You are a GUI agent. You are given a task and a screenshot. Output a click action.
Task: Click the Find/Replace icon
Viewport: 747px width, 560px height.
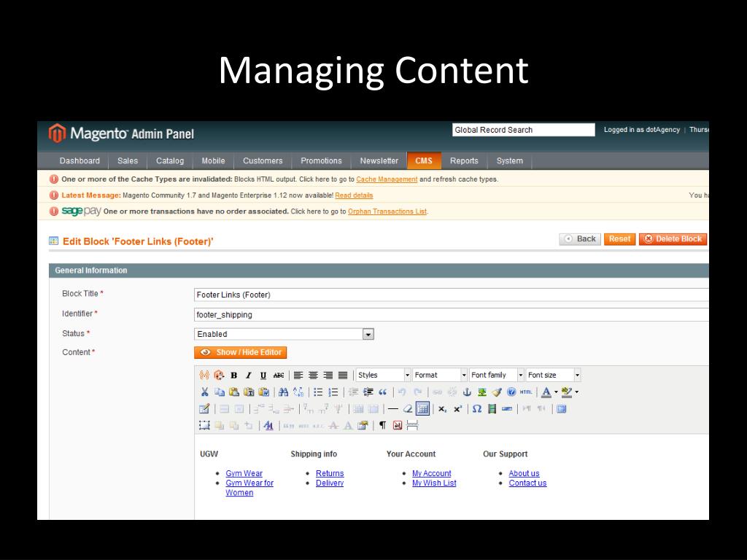click(x=298, y=392)
